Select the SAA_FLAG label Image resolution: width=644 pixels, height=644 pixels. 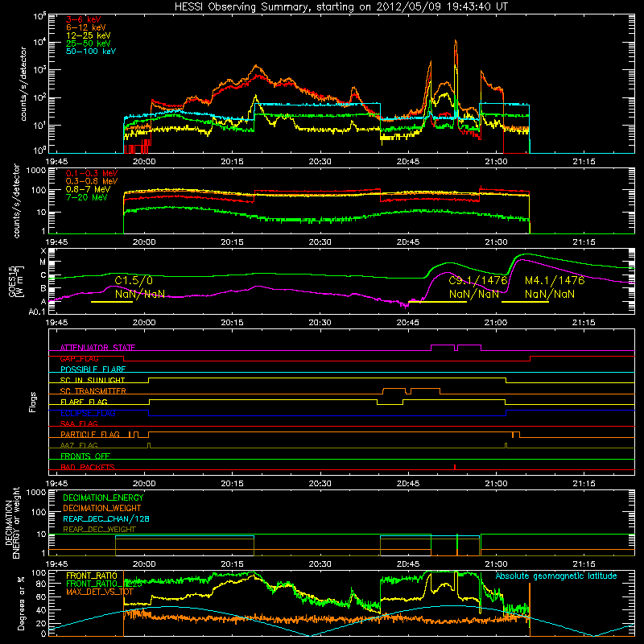coord(79,423)
